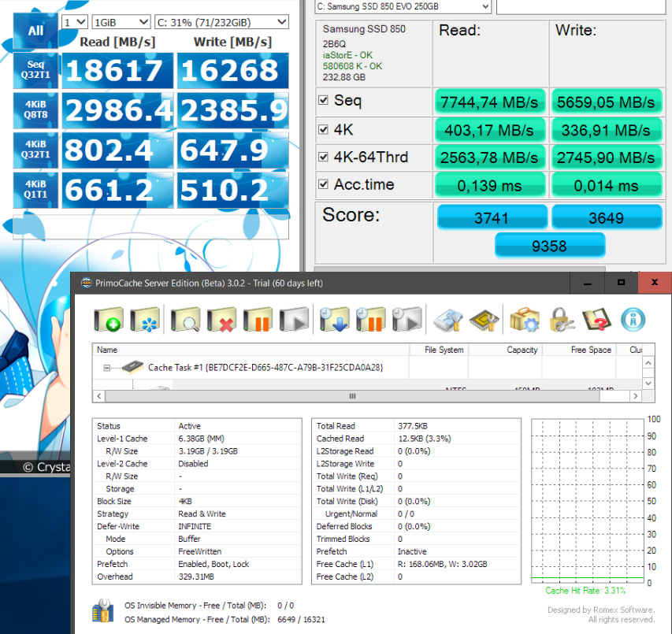
Task: Delete cache task with red X icon
Action: point(221,320)
